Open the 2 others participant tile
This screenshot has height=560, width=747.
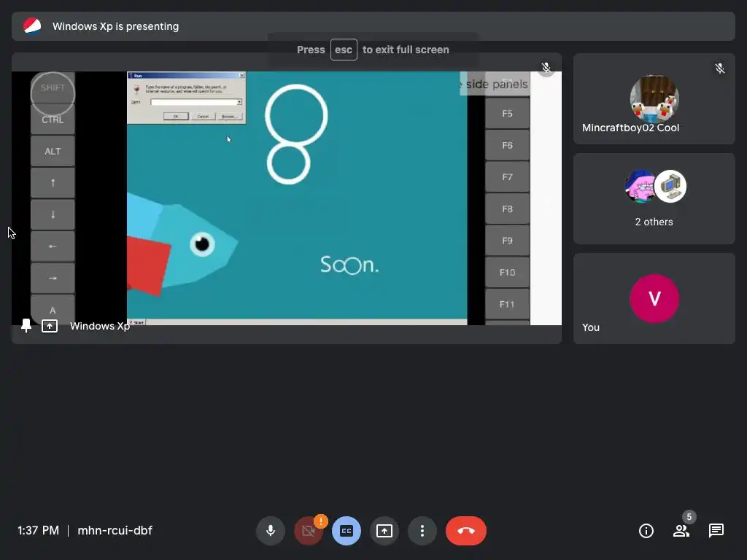(654, 198)
